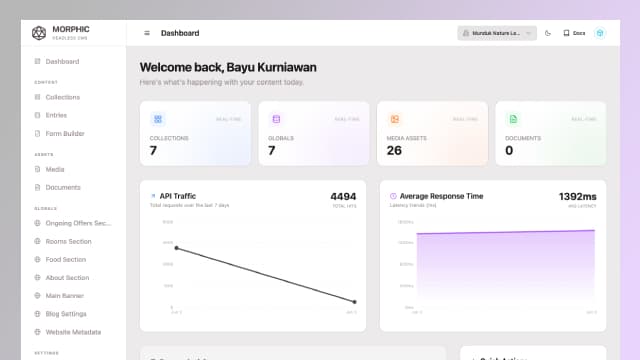Screen dimensions: 640x360
Task: Click the Documents card file icon
Action: tap(513, 119)
